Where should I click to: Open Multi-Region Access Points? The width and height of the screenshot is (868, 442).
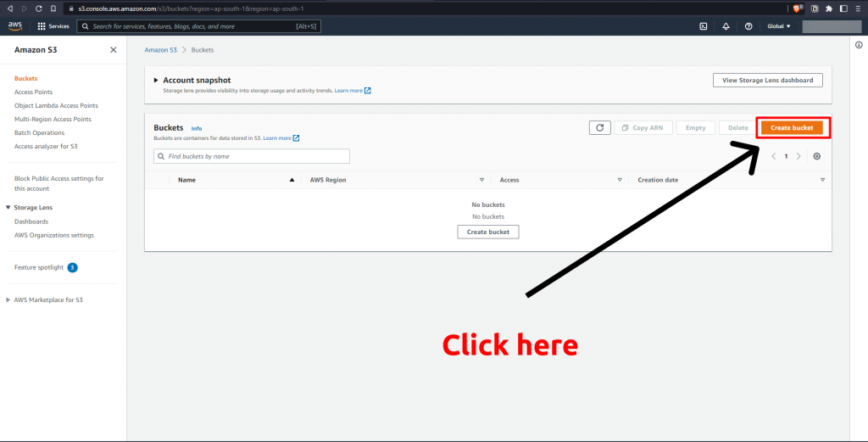[53, 119]
